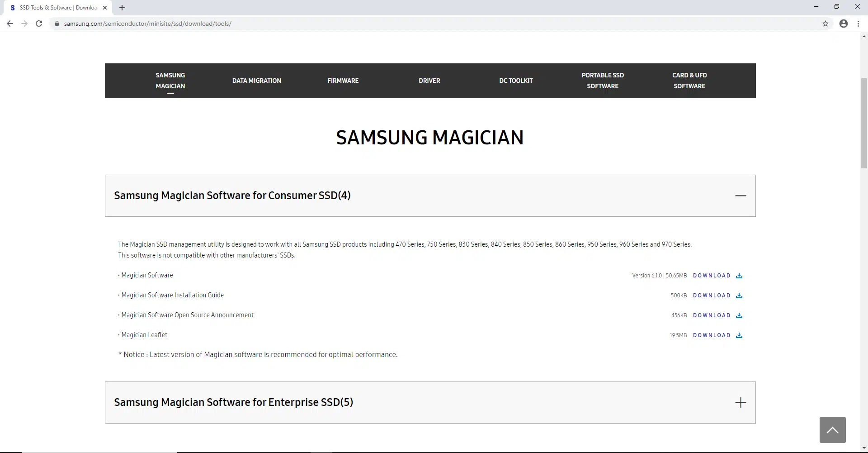
Task: Open the Driver tab
Action: 429,81
